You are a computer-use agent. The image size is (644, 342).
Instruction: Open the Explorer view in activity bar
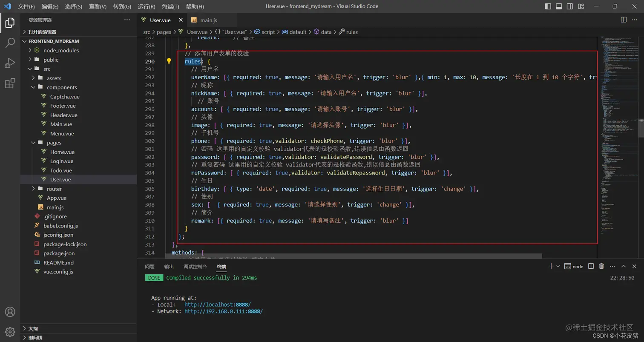point(10,23)
